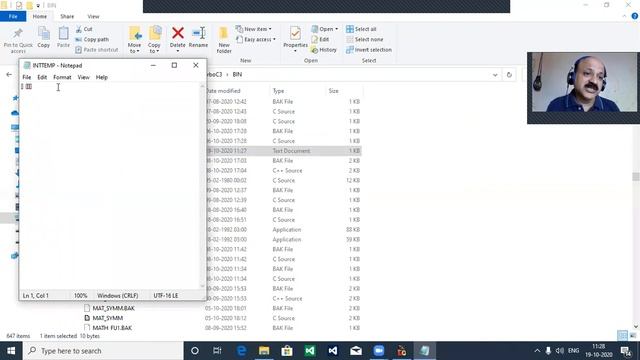Viewport: 640px width, 360px height.
Task: Click the volume icon in system tray
Action: [x=560, y=351]
